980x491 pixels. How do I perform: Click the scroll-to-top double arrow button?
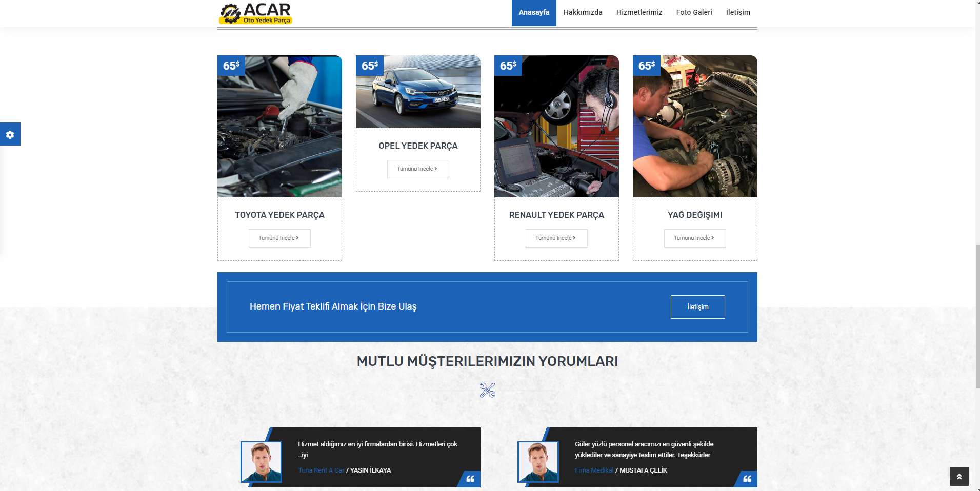[959, 477]
